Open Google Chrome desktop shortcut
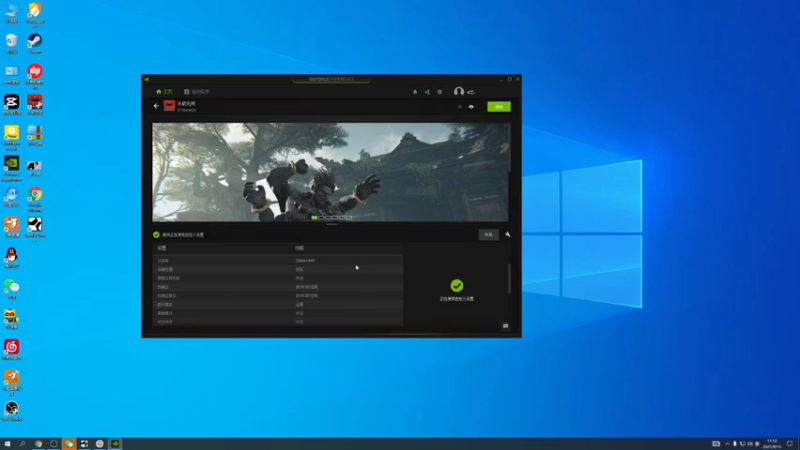 click(x=35, y=199)
